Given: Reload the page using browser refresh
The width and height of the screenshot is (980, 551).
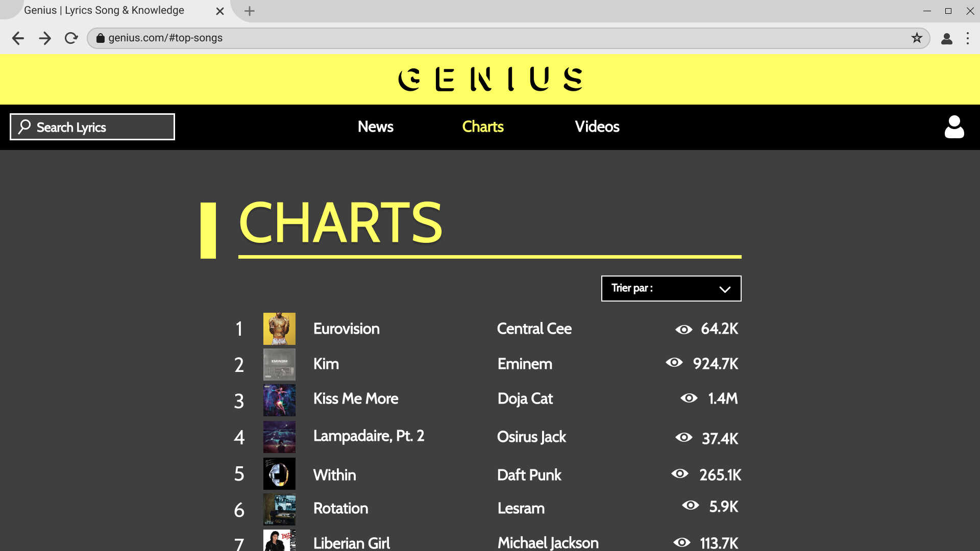Looking at the screenshot, I should click(x=71, y=38).
